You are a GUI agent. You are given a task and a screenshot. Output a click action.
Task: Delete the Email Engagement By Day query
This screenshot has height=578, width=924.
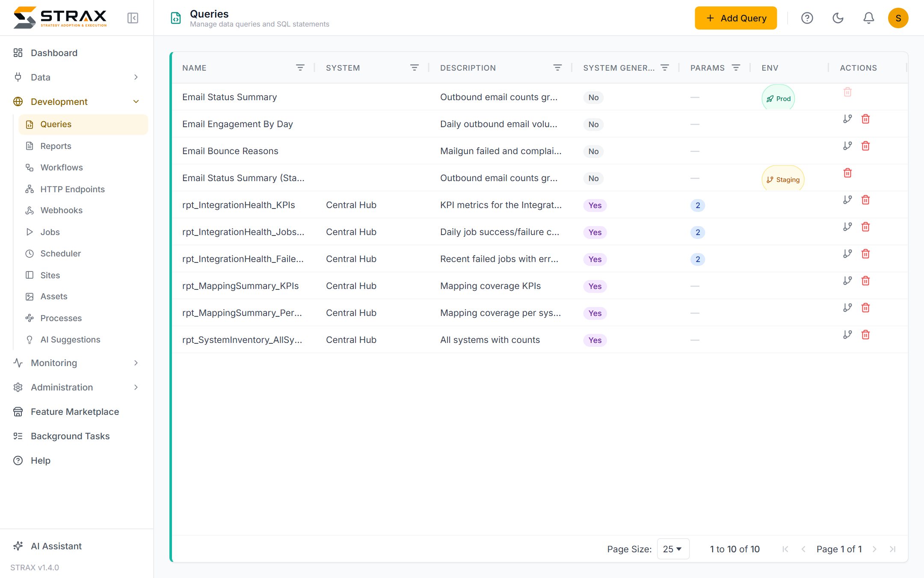pyautogui.click(x=865, y=119)
